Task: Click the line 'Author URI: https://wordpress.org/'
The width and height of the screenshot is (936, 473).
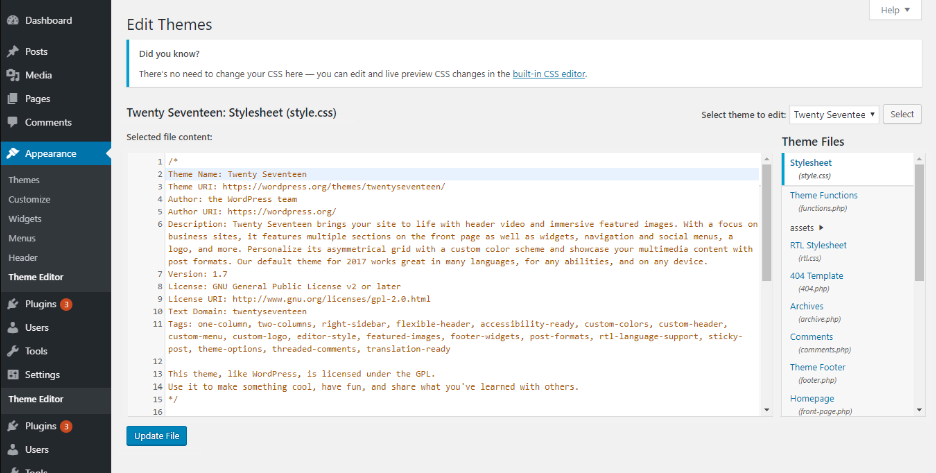Action: click(252, 211)
